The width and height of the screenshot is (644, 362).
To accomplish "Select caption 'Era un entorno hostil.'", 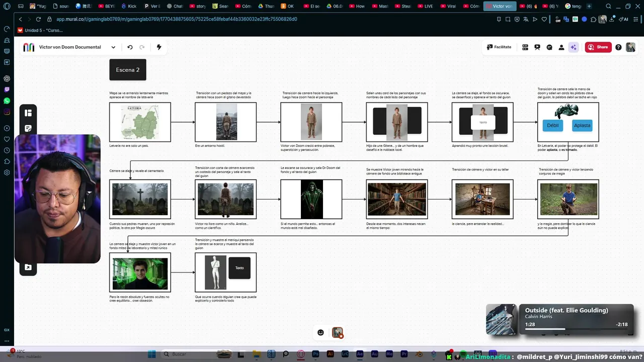I will pos(210,146).
